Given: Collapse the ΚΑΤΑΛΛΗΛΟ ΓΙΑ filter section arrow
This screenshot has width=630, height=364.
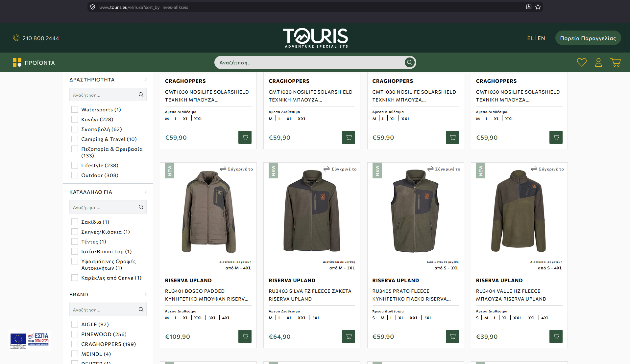Looking at the screenshot, I should point(145,192).
